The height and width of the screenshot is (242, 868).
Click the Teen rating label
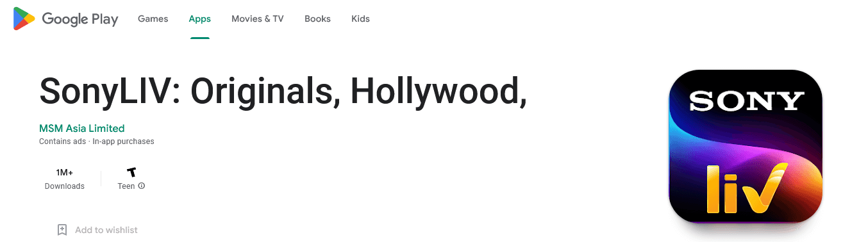pyautogui.click(x=126, y=186)
